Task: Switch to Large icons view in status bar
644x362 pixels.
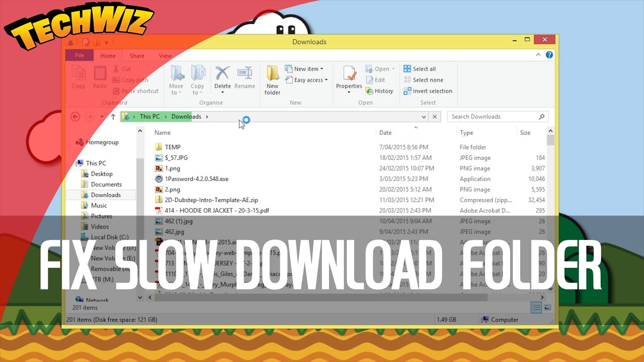Action: tap(547, 307)
